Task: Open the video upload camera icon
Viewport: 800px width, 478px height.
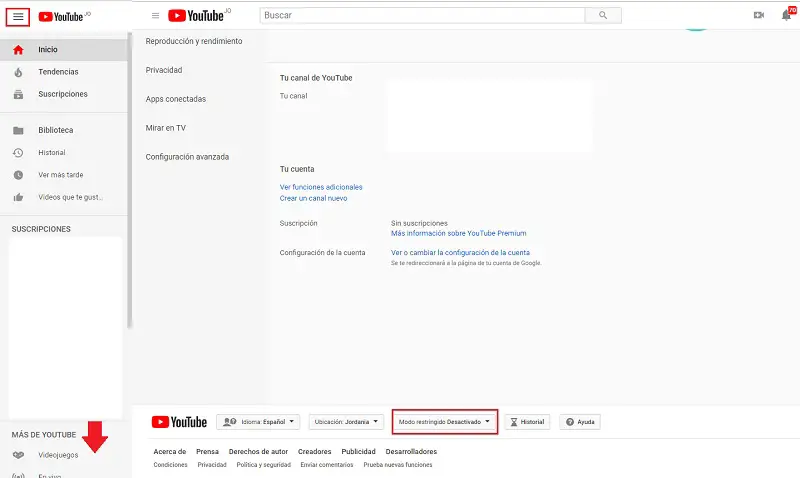Action: (x=759, y=15)
